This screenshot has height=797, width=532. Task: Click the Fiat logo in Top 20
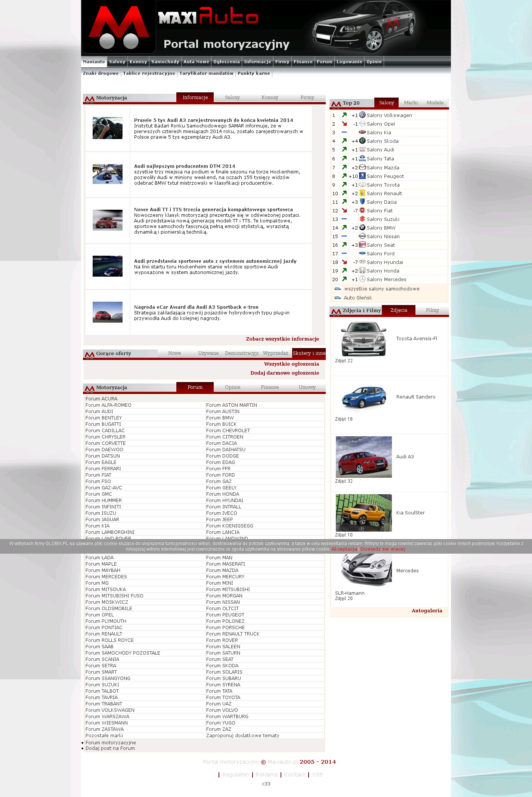coord(362,210)
